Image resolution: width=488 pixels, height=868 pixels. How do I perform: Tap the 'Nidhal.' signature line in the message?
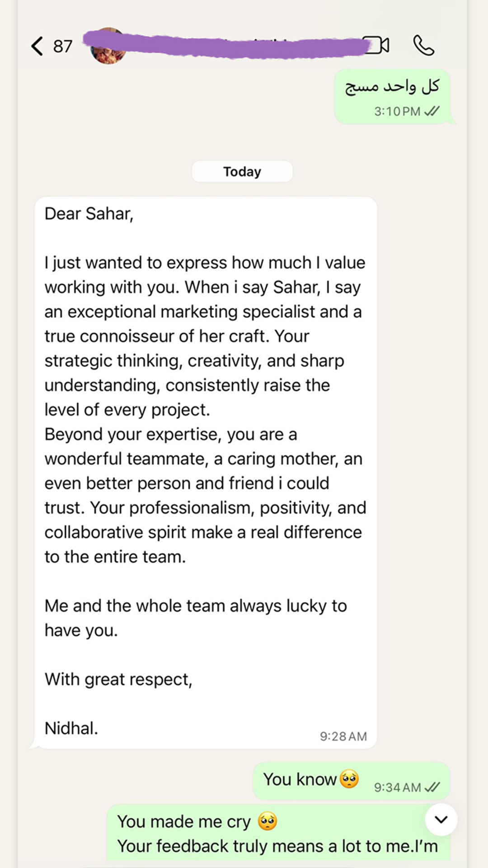[71, 728]
